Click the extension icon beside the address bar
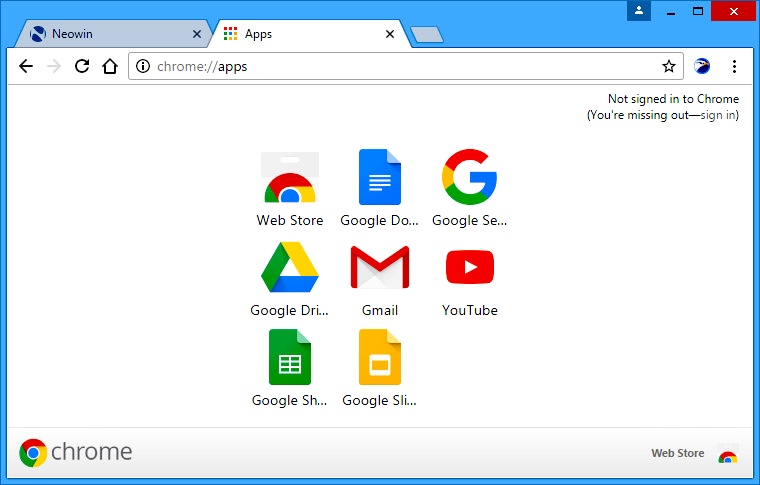760x485 pixels. (x=702, y=67)
